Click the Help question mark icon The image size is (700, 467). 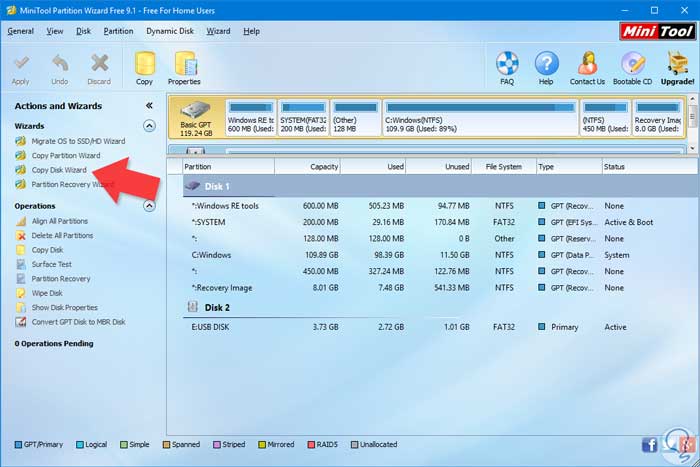(x=546, y=63)
